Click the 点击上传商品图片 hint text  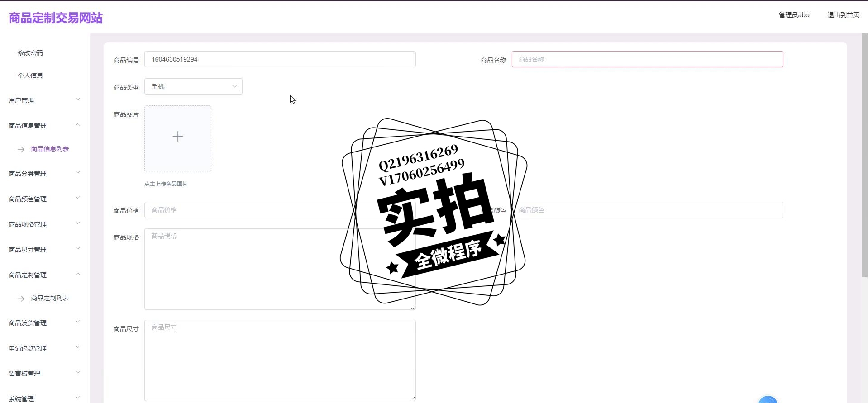(166, 184)
